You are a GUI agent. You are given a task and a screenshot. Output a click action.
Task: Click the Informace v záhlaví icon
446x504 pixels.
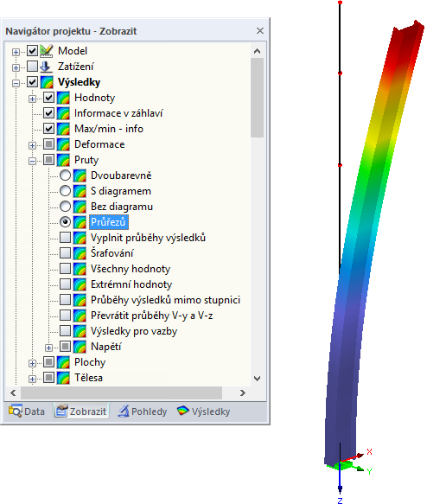pyautogui.click(x=63, y=113)
